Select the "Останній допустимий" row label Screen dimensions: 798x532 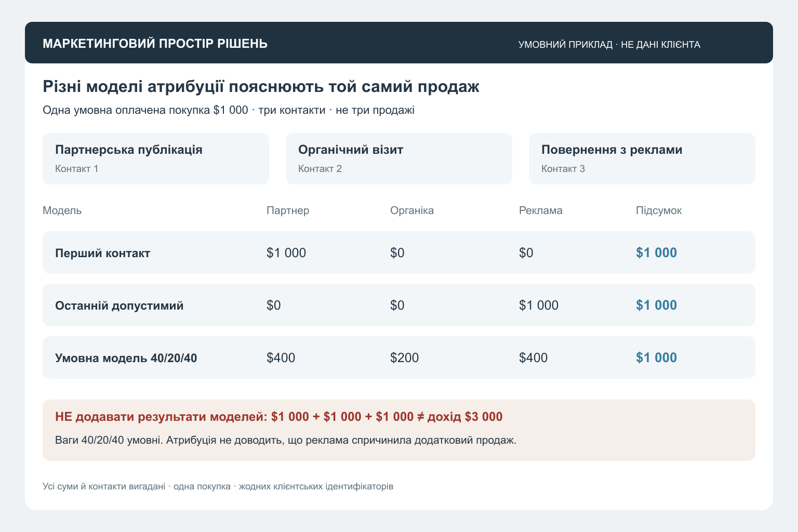[119, 305]
